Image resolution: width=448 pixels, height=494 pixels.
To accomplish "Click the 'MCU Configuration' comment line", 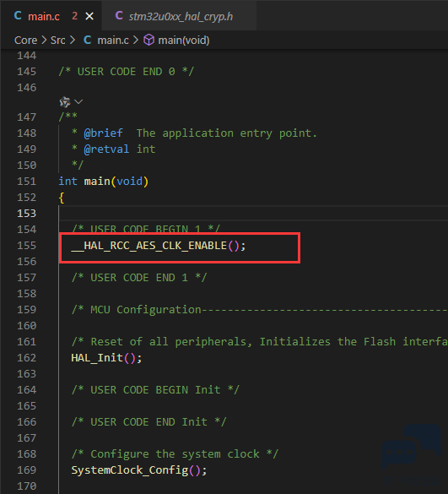I will pos(259,310).
